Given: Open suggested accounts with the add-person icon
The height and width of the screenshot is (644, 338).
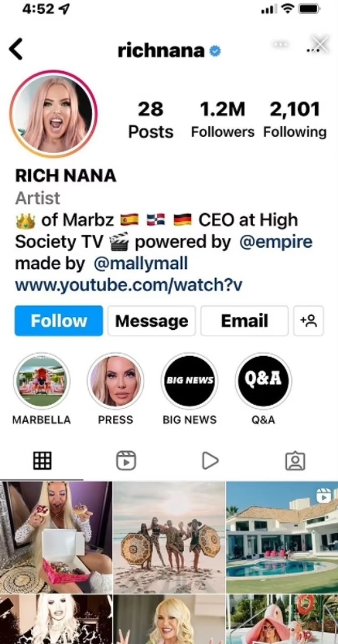Looking at the screenshot, I should tap(309, 321).
